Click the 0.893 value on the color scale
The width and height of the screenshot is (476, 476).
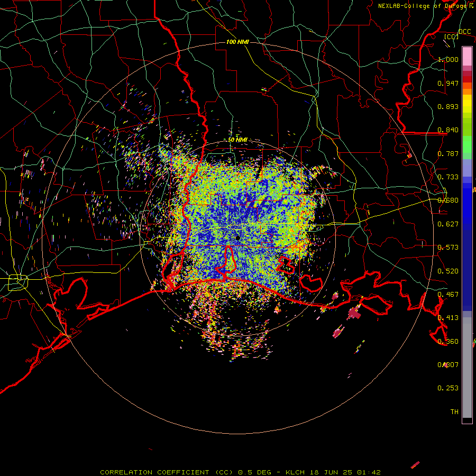click(448, 106)
